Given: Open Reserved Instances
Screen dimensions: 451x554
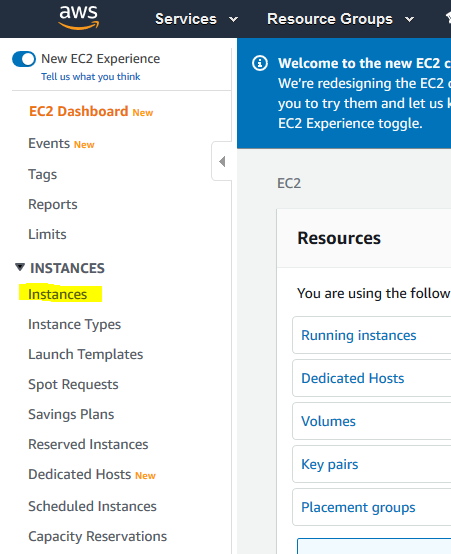Looking at the screenshot, I should (88, 444).
